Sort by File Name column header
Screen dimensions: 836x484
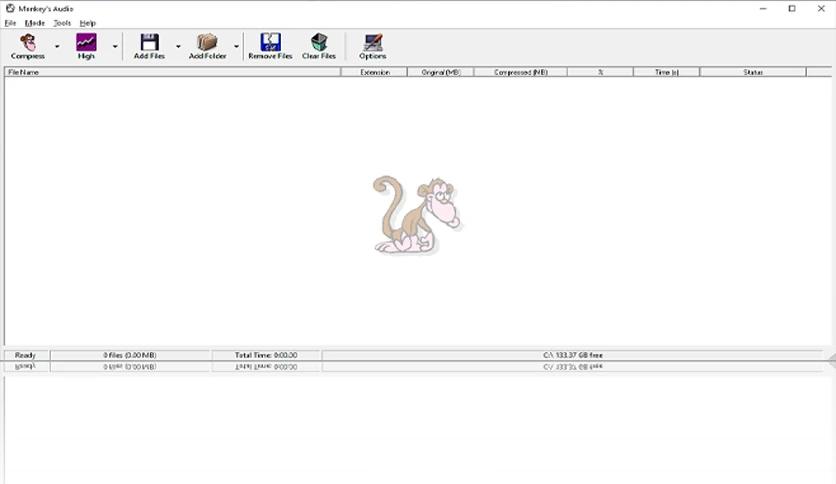[172, 72]
